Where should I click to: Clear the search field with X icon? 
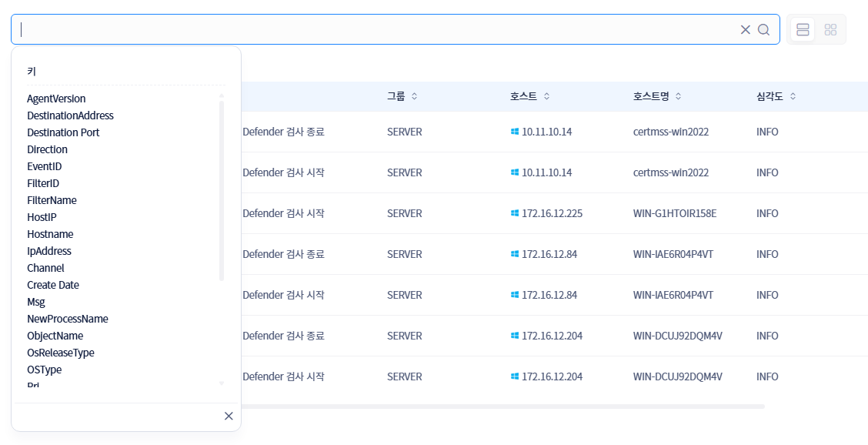[x=745, y=29]
